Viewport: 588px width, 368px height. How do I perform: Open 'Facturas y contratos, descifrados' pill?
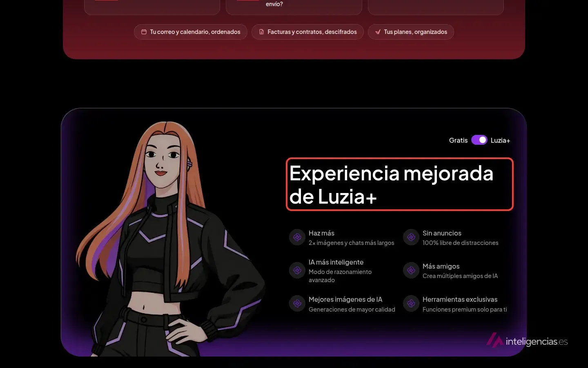(x=307, y=32)
